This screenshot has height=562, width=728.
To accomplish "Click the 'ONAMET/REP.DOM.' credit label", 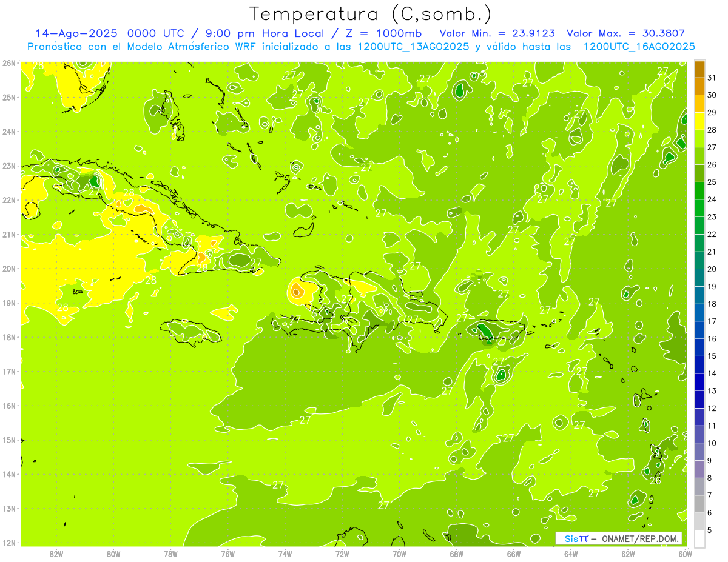I will (x=639, y=538).
